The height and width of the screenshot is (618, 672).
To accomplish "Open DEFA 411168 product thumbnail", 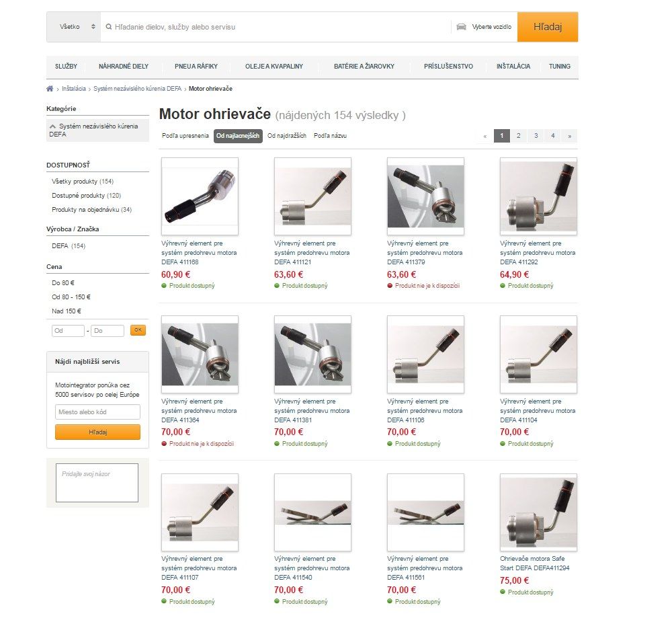I will click(x=200, y=196).
